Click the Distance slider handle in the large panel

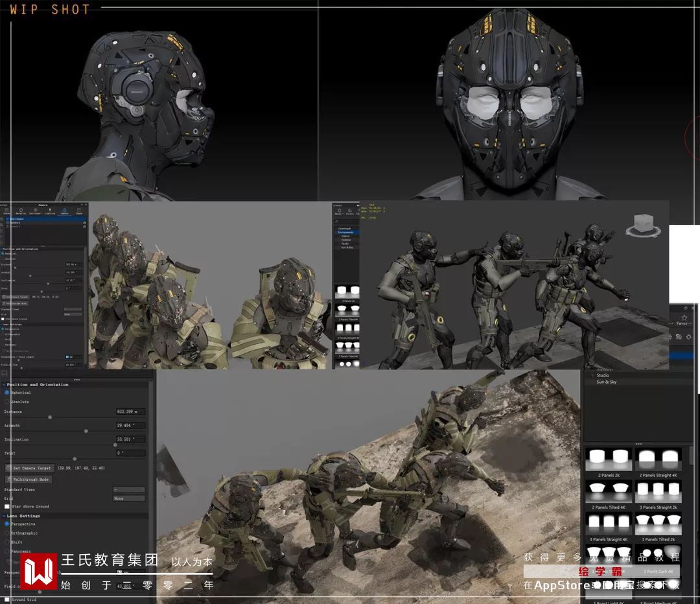(x=50, y=417)
